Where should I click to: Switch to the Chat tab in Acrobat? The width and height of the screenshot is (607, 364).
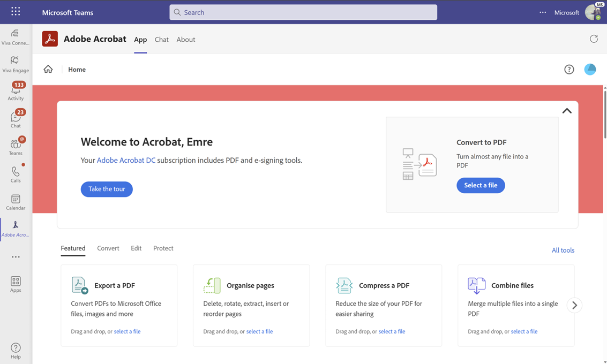click(x=161, y=40)
